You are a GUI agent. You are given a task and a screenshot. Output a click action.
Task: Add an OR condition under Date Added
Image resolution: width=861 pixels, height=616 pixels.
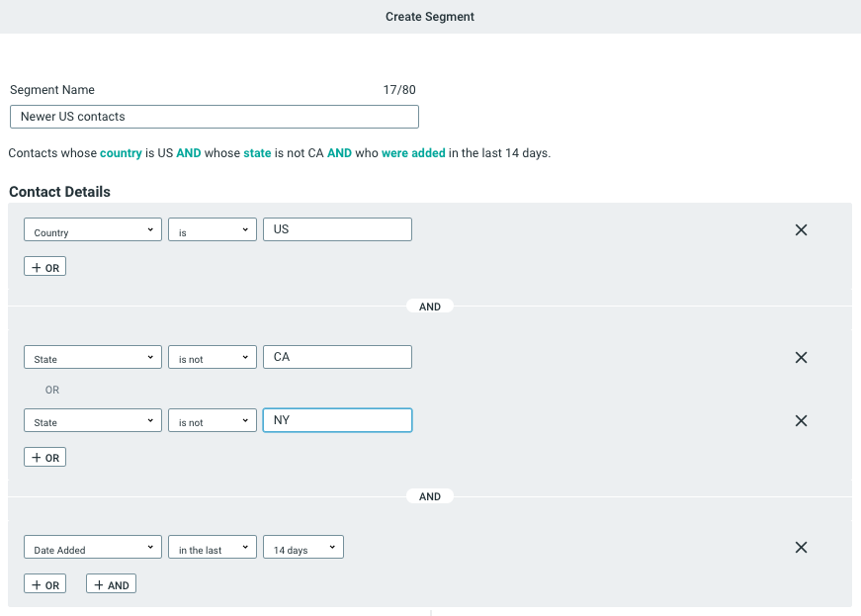pos(44,583)
